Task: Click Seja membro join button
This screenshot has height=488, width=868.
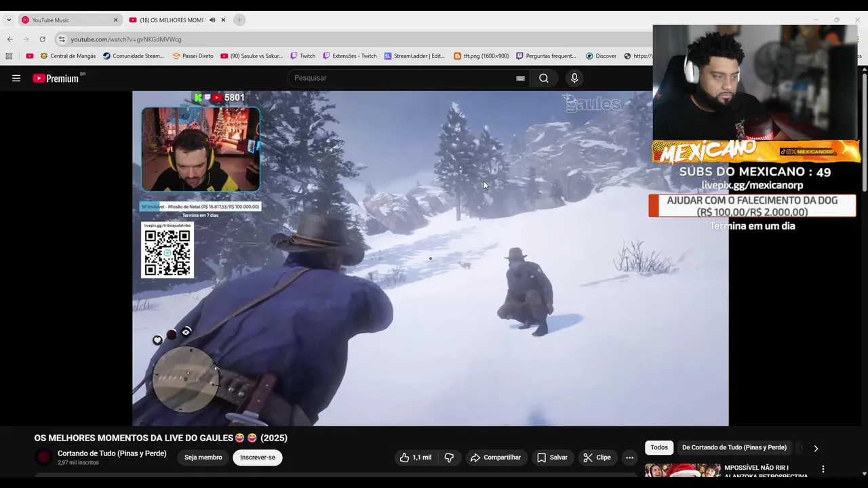Action: click(x=203, y=457)
